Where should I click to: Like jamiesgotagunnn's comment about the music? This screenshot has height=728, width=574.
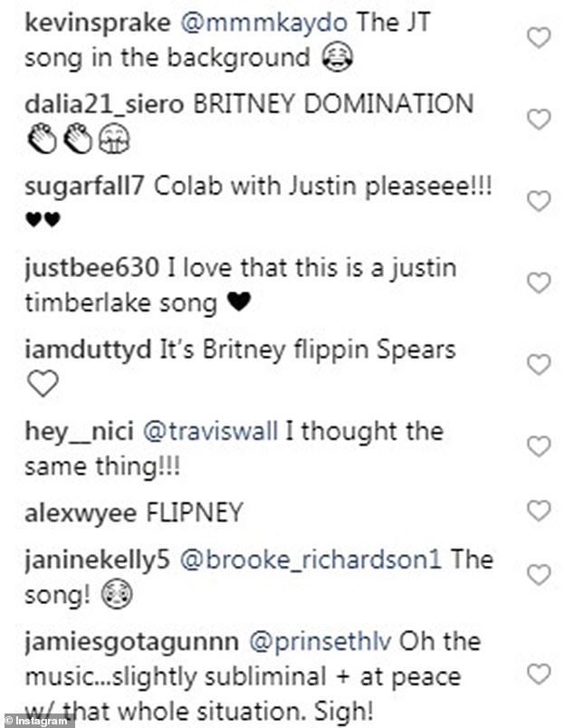pos(539,674)
